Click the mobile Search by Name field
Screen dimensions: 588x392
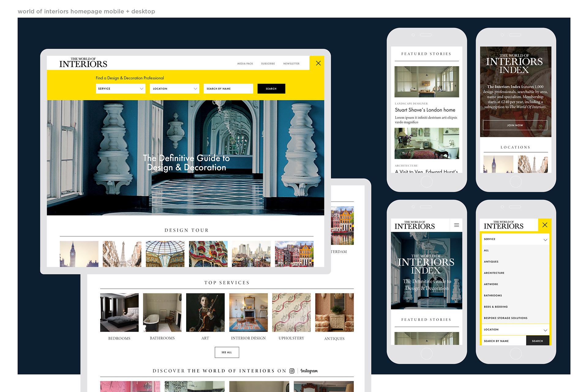tap(504, 341)
